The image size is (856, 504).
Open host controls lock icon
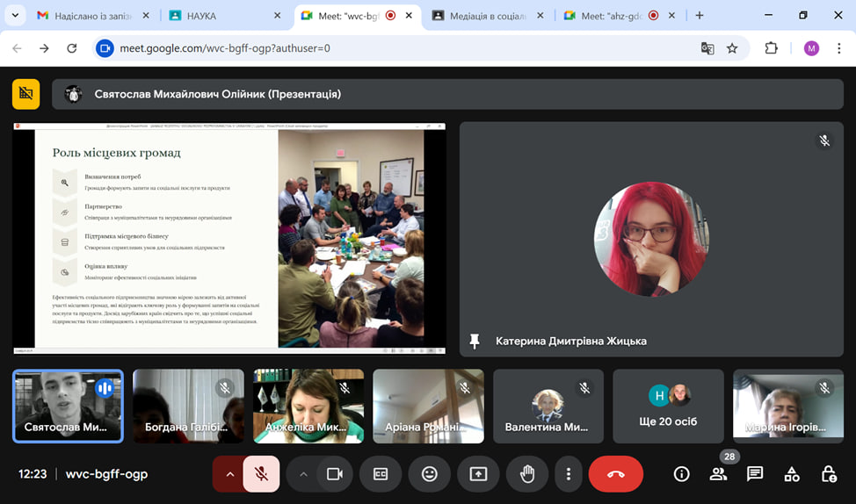(828, 474)
